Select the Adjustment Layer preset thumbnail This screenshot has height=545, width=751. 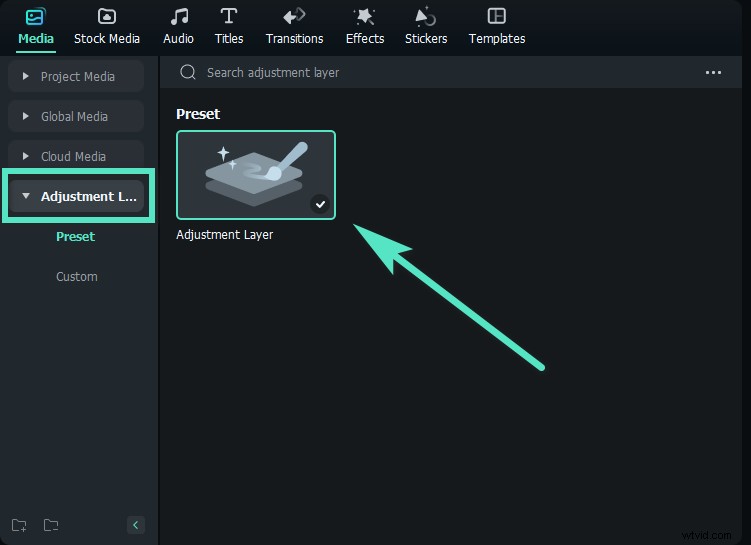pos(256,175)
